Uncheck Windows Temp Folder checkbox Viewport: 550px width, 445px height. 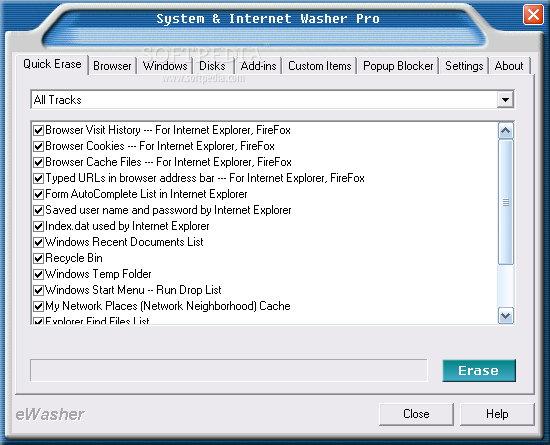(38, 274)
